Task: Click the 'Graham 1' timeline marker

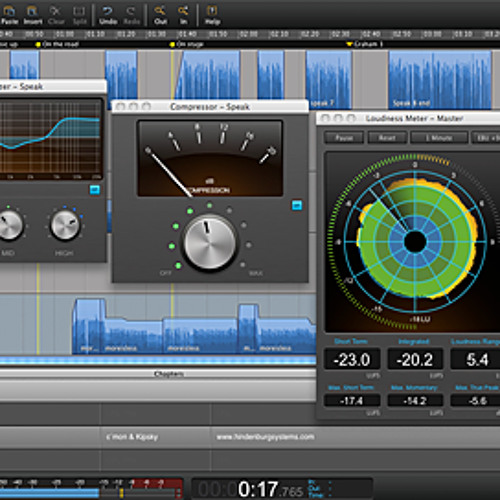Action: click(x=365, y=44)
